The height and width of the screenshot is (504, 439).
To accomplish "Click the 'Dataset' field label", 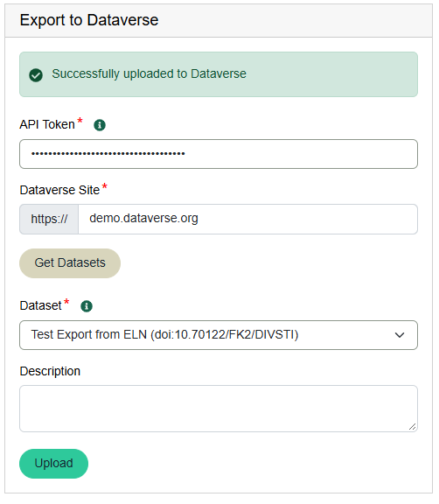I will (x=41, y=305).
